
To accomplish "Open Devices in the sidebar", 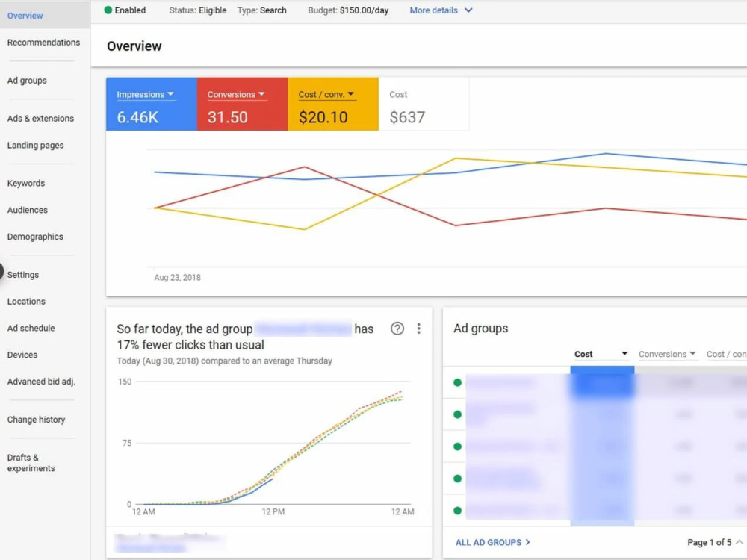I will pos(22,355).
